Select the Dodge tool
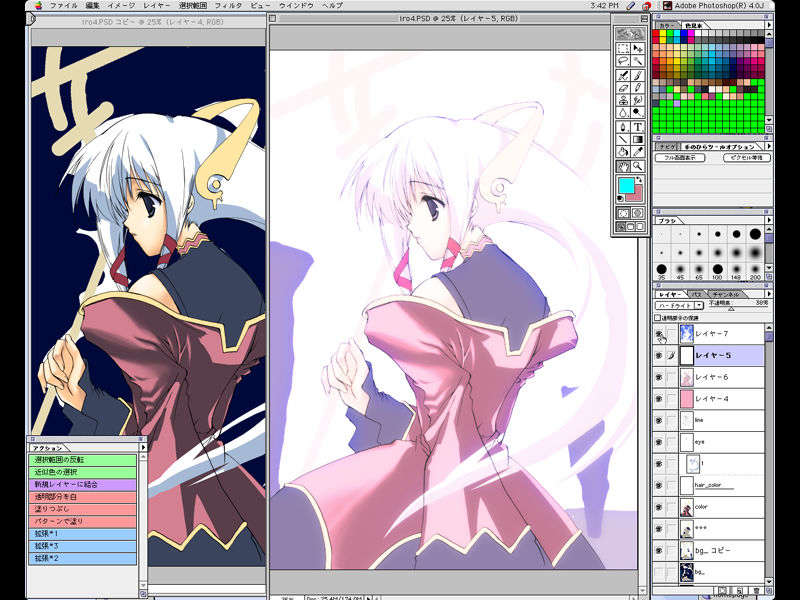 (x=638, y=112)
